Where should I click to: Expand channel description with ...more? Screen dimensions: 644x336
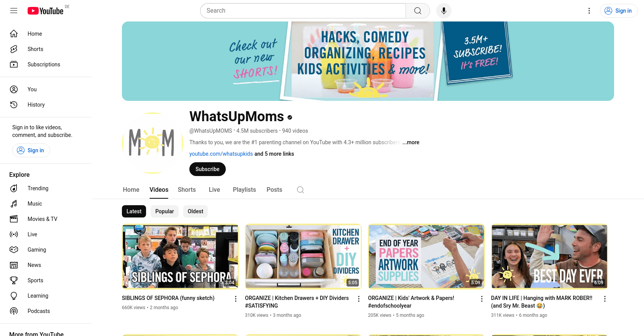411,142
